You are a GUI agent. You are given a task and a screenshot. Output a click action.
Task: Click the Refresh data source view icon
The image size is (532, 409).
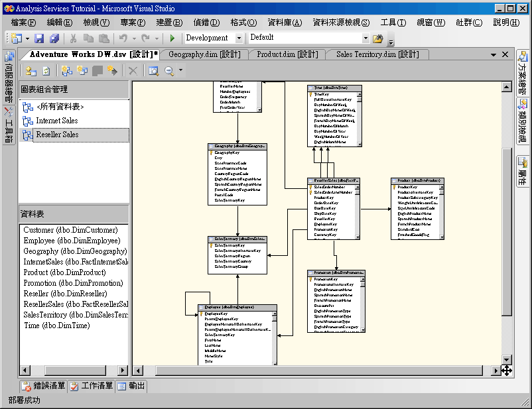click(46, 71)
